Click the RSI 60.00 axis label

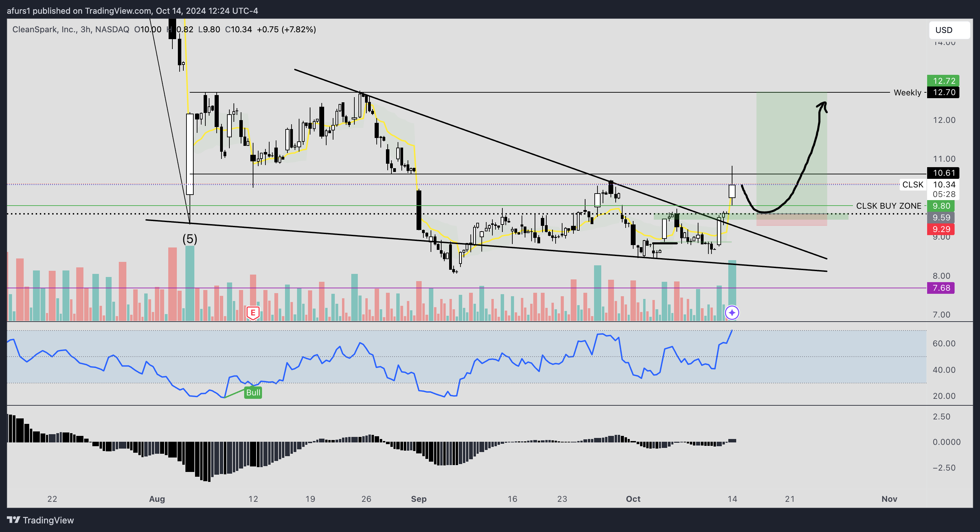(944, 343)
